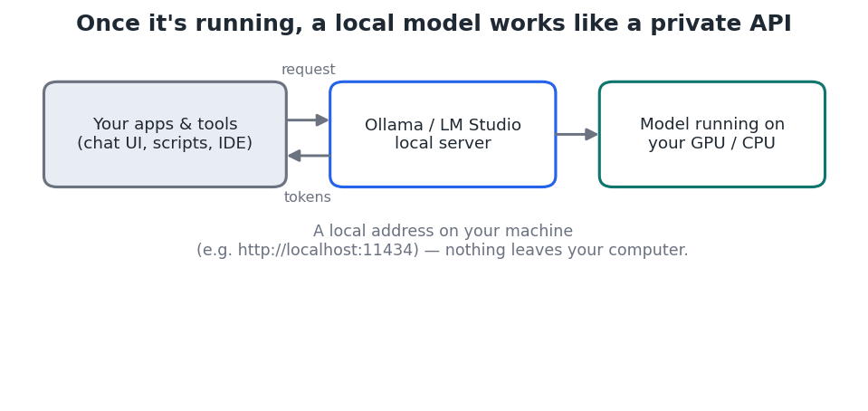Select the 'Model running on your GPU / CPU' box
Screen dimensions: 868x411
pyautogui.click(x=712, y=135)
